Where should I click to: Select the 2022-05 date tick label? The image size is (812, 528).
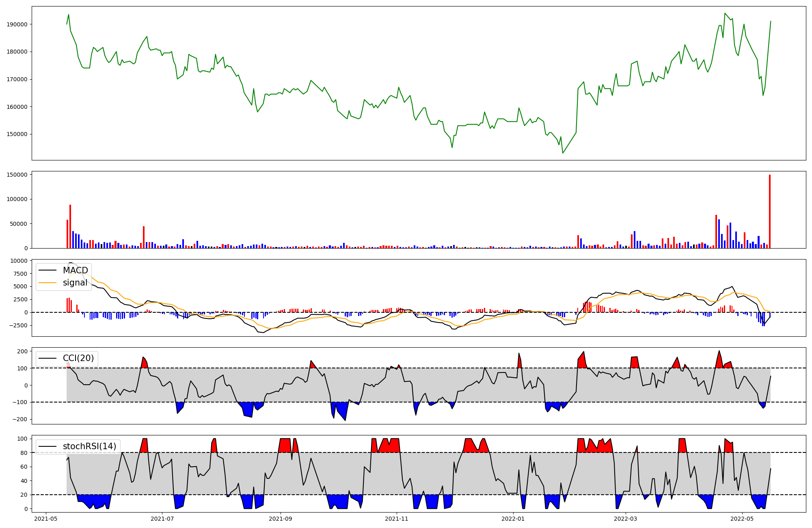[742, 519]
